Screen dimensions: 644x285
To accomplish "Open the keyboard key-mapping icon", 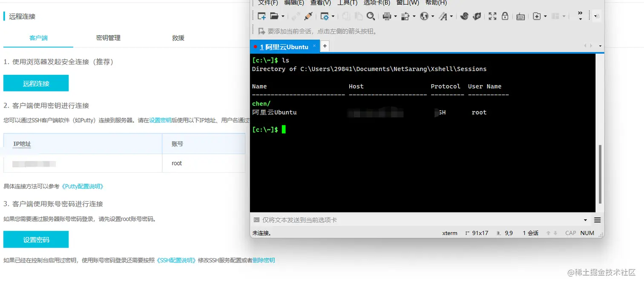I will (520, 17).
